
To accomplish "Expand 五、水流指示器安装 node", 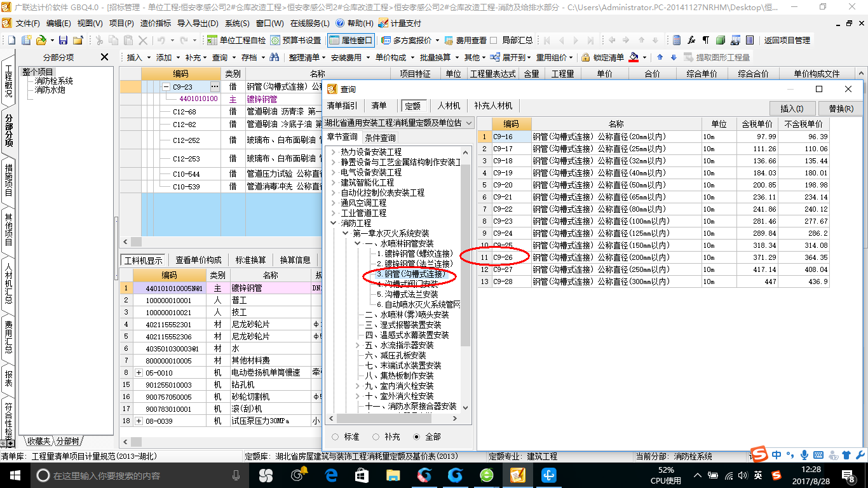I will (x=358, y=345).
